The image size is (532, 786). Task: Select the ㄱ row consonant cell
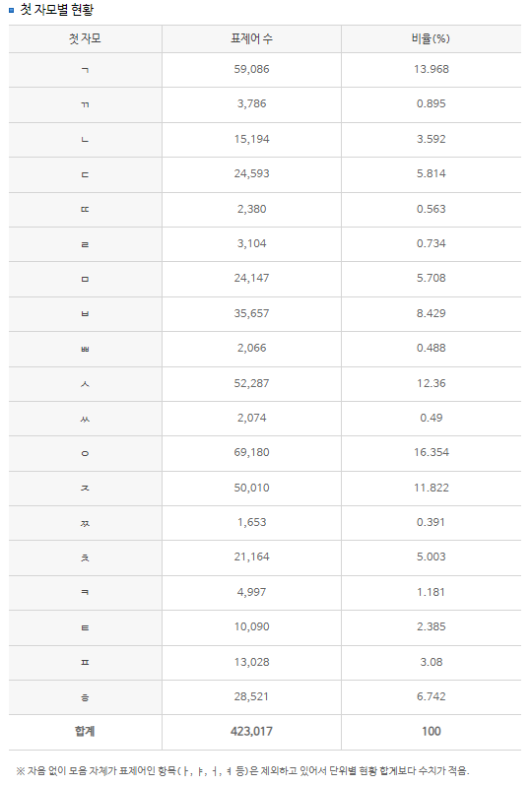click(x=85, y=70)
